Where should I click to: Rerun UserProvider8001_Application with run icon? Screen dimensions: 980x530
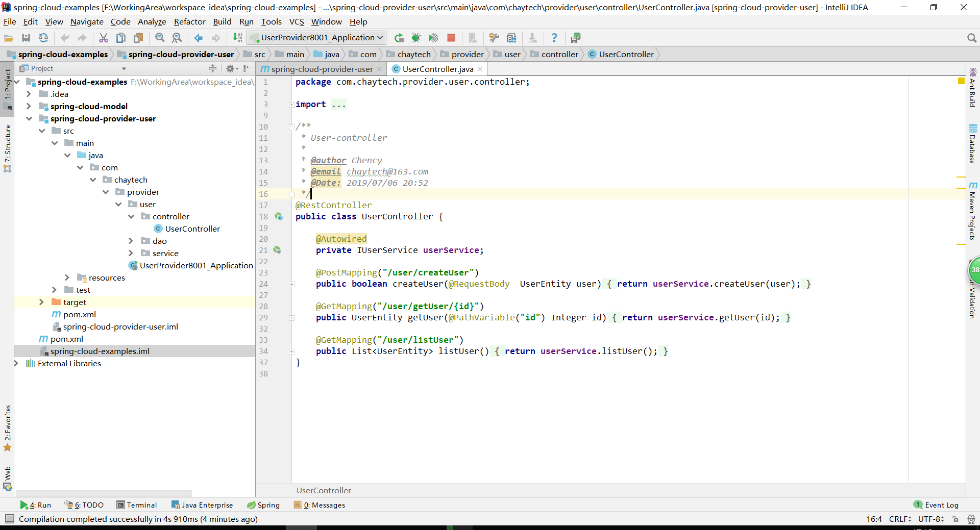(399, 38)
